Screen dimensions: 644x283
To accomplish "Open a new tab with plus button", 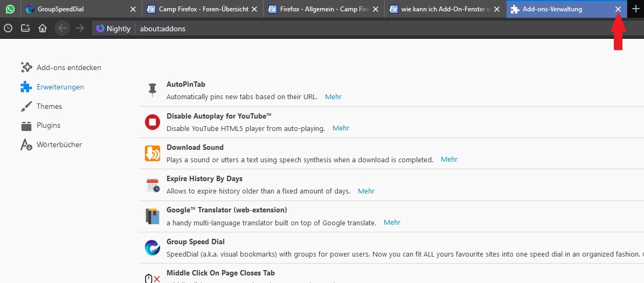I will 635,9.
